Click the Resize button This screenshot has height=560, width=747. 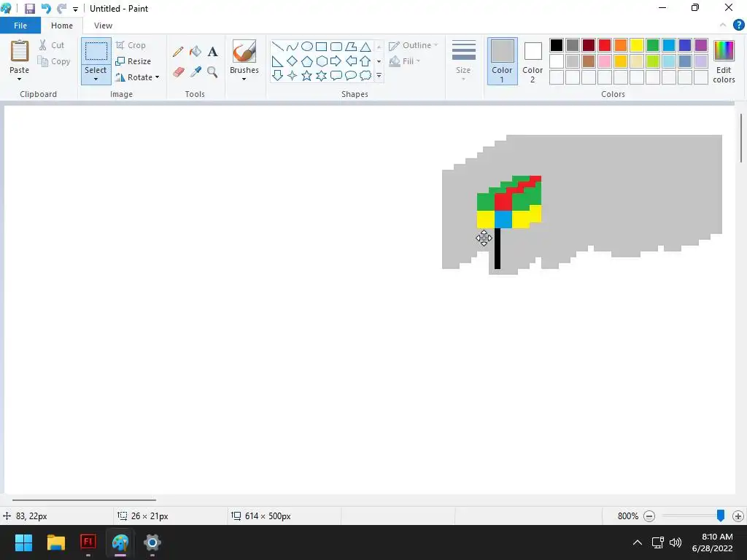[133, 61]
